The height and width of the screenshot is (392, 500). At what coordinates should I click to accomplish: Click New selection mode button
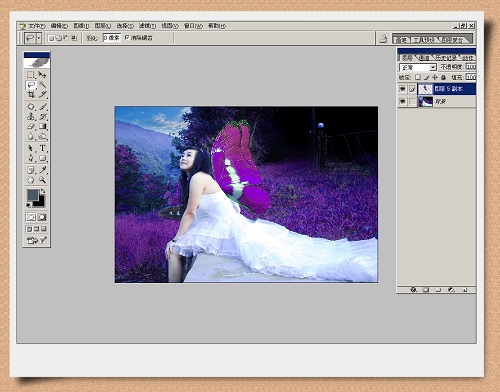pyautogui.click(x=51, y=38)
